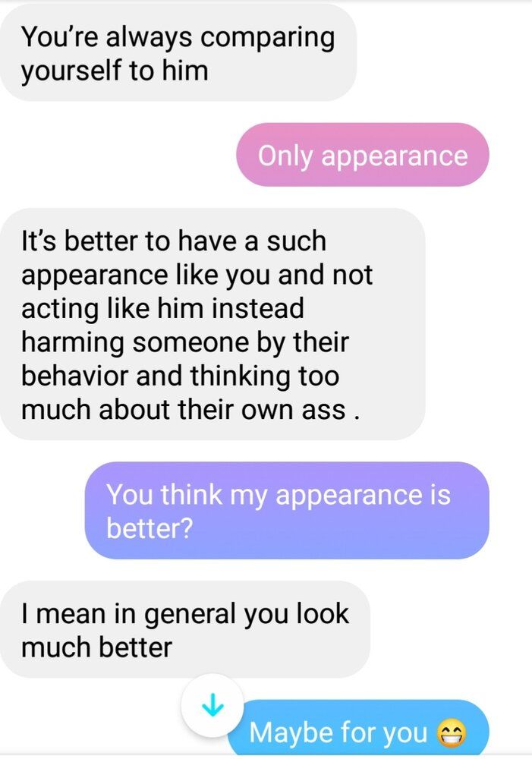Image resolution: width=532 pixels, height=759 pixels.
Task: Tap the line 'appearance like you and not'
Action: pyautogui.click(x=197, y=276)
